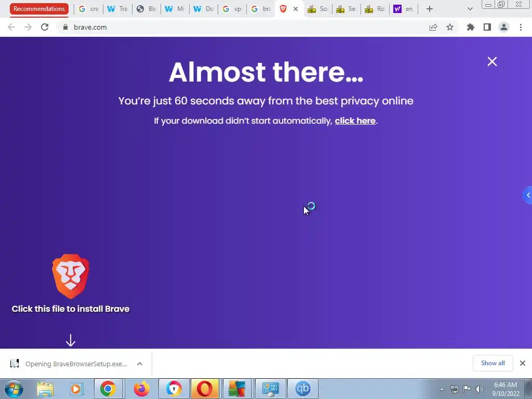Open Opera from the taskbar
Viewport: 532px width, 399px height.
[x=205, y=389]
